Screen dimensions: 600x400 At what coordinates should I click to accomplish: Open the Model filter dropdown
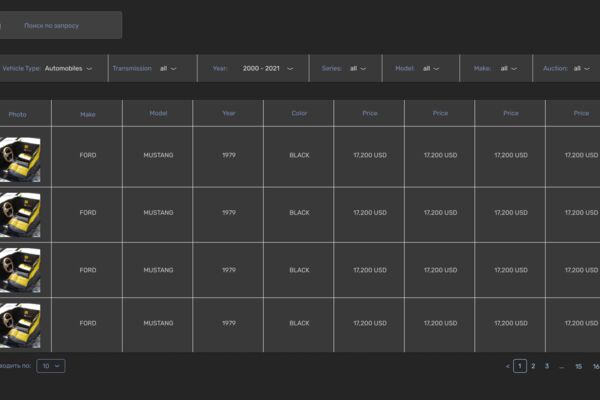[x=421, y=69]
